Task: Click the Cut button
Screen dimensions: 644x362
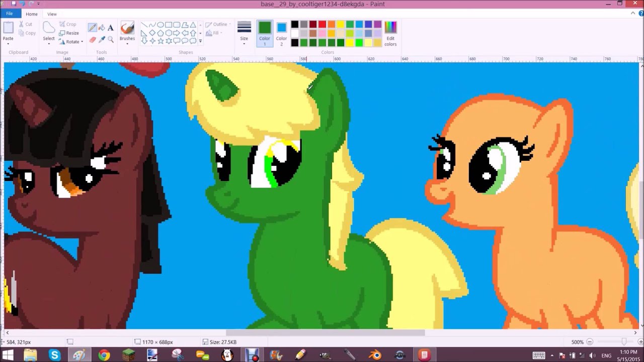Action: point(26,24)
